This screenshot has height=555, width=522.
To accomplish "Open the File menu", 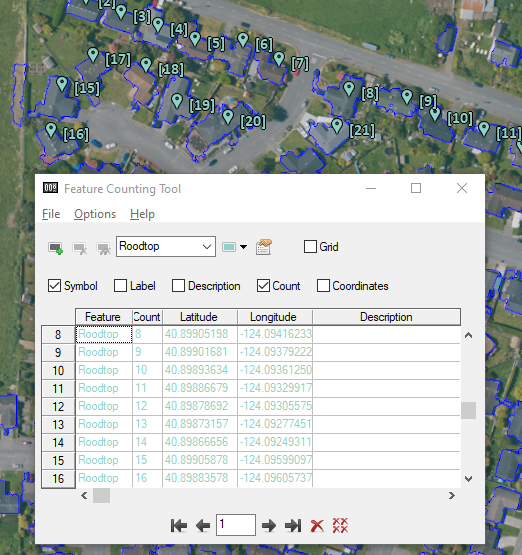I will click(x=51, y=214).
